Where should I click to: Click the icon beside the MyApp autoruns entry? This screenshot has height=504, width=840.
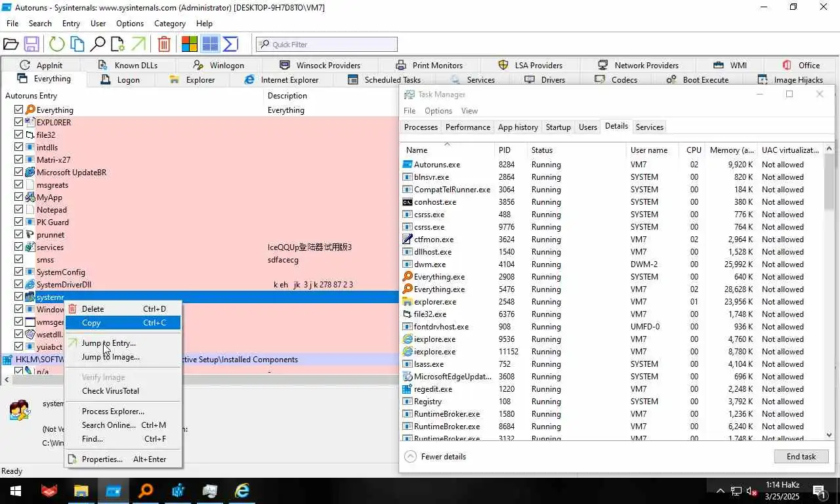click(x=30, y=198)
